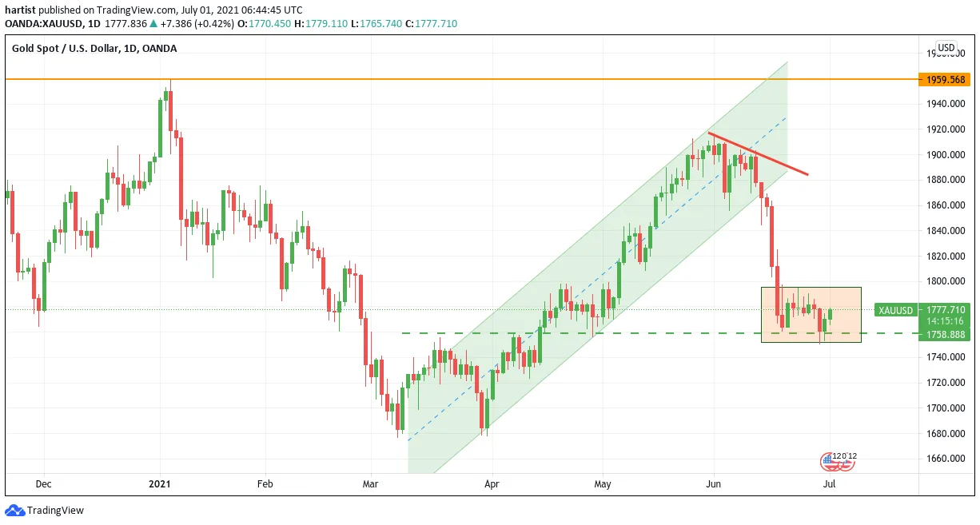Click the US flag economic event icon
The height and width of the screenshot is (525, 980).
tap(828, 460)
